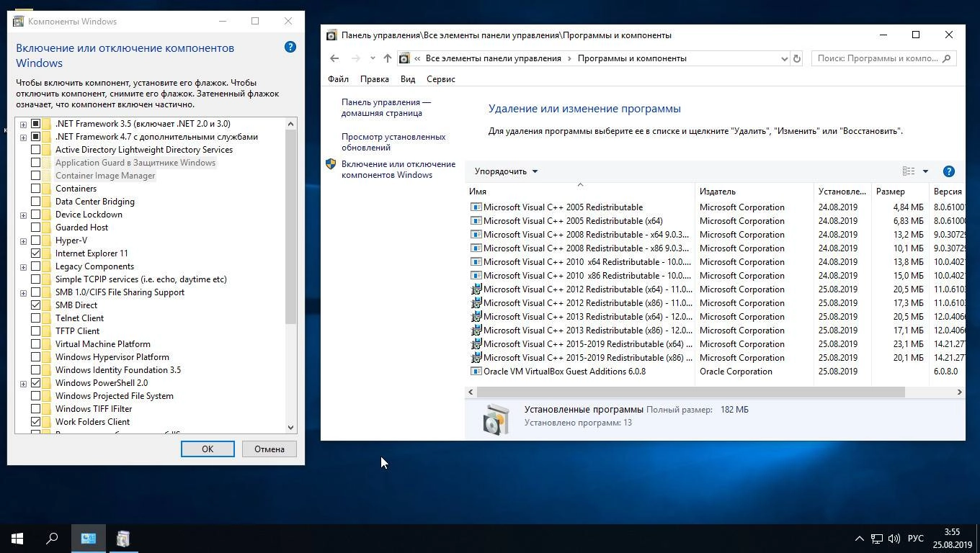Click folder icon beside Hyper-V
This screenshot has height=553, width=980.
point(46,240)
